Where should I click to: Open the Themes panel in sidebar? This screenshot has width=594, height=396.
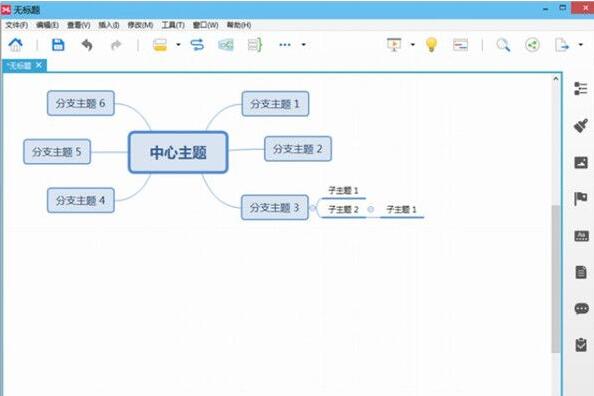coord(581,236)
